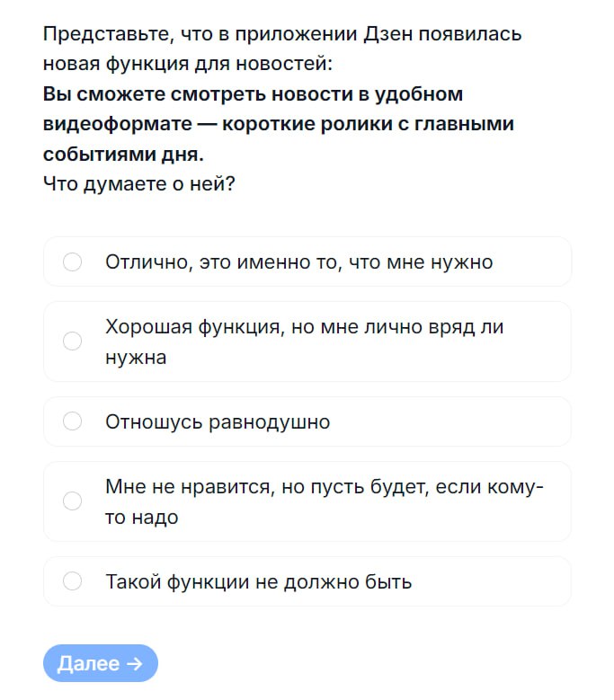
Task: Click the "Отношусь равнодушно" option label
Action: (x=218, y=421)
